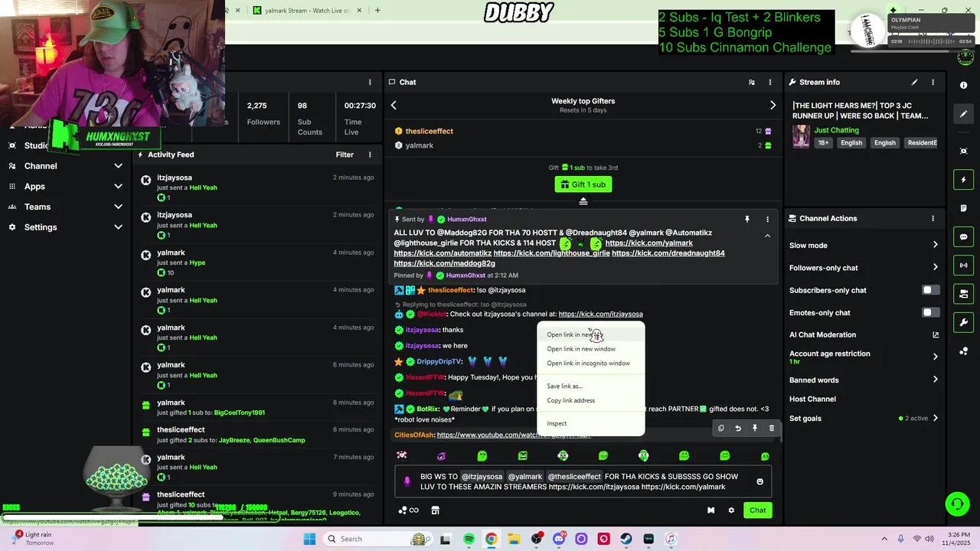
Task: Expand Account age restriction options
Action: [935, 357]
